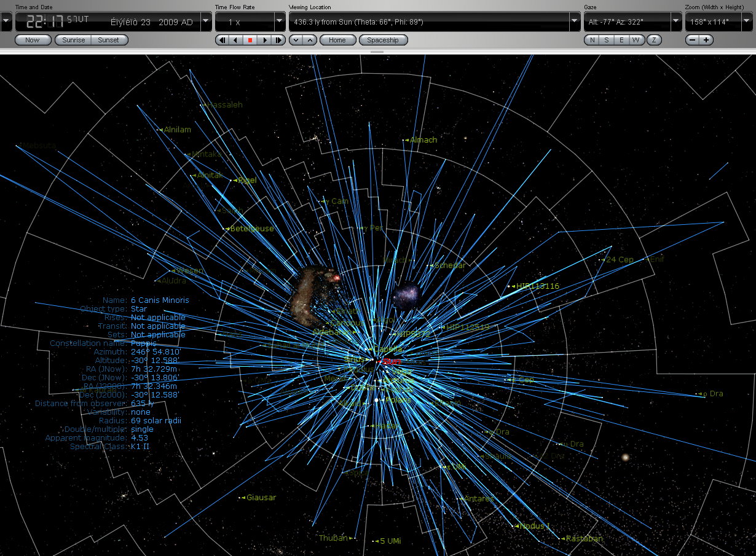Select the star labeled Betelgeuse
Screen dimensions: 756x556
(252, 229)
